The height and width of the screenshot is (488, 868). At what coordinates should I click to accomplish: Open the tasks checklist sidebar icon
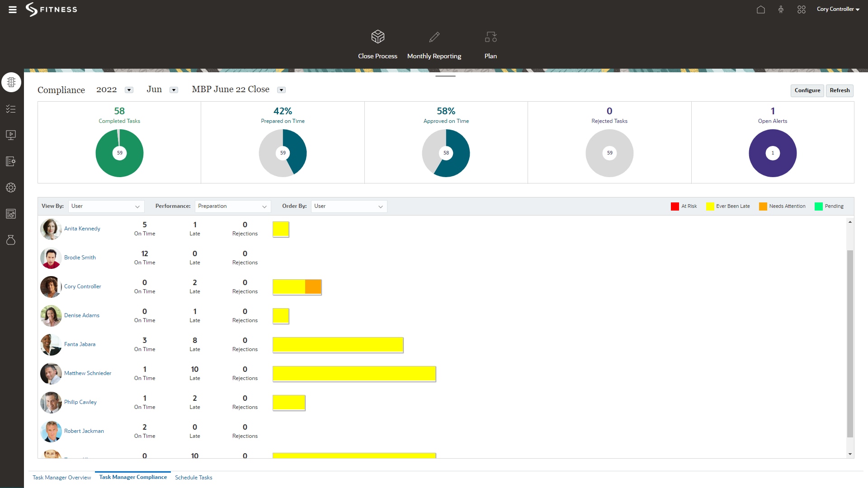[x=11, y=109]
